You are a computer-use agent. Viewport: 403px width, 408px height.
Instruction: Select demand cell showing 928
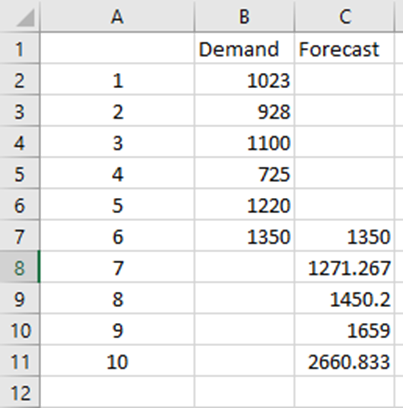point(244,111)
